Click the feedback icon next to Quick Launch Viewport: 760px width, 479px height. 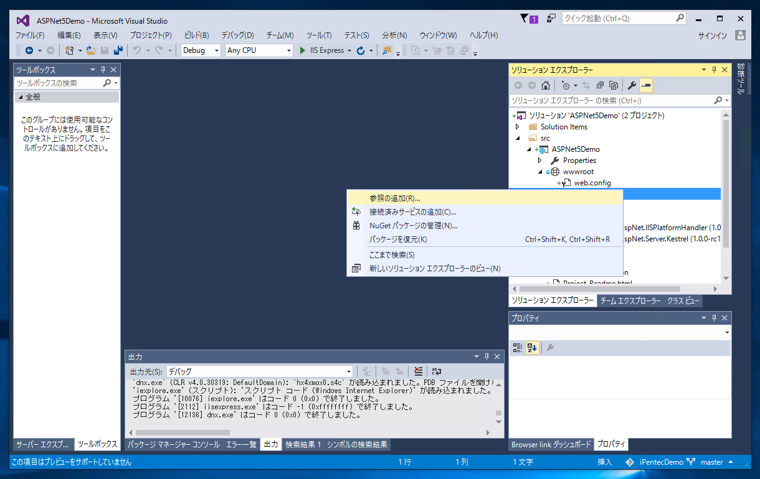(x=551, y=18)
